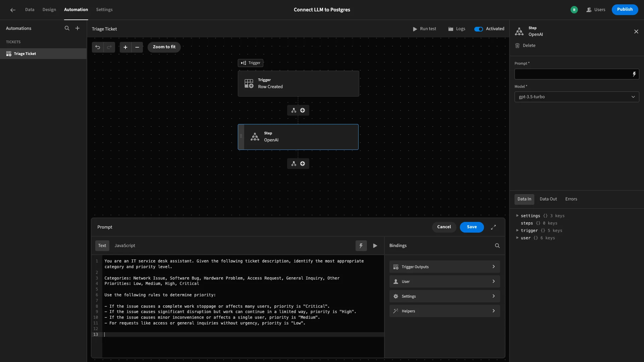This screenshot has height=362, width=644.
Task: Click the OpenAI step node icon
Action: 255,137
